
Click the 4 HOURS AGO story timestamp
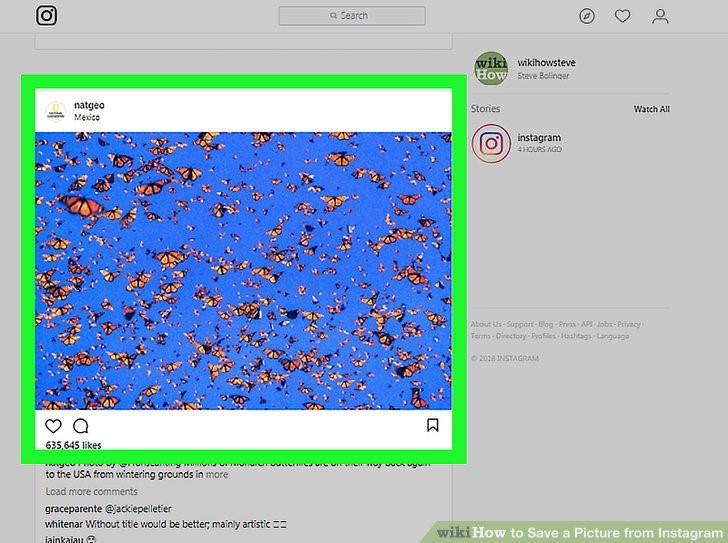540,149
